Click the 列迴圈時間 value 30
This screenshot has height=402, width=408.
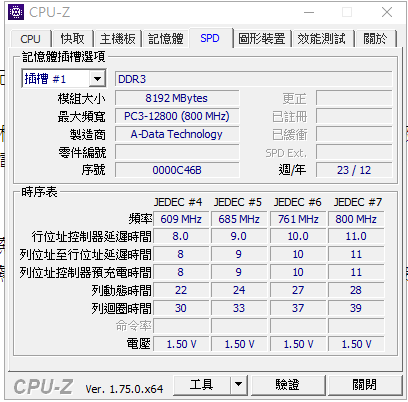click(181, 308)
